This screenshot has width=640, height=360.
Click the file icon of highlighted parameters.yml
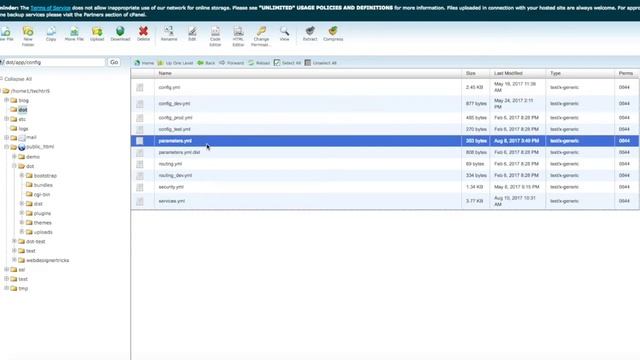[x=140, y=141]
